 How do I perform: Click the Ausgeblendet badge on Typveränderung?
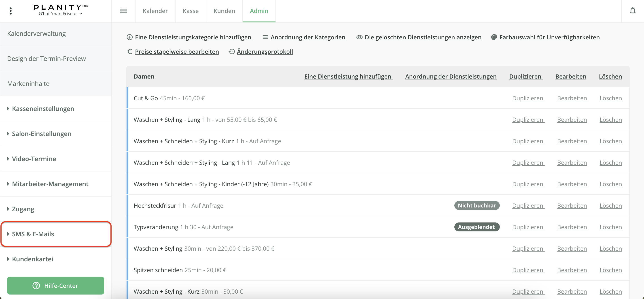[476, 227]
